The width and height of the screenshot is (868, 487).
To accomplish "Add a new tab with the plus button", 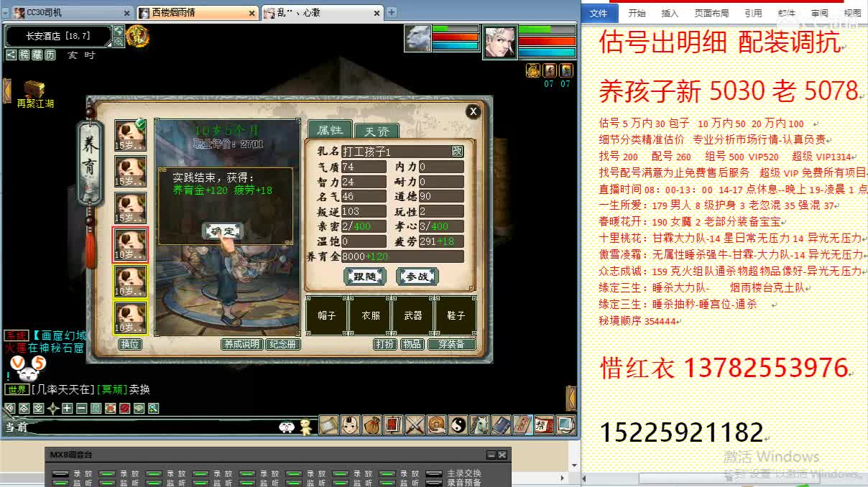I will tap(392, 12).
